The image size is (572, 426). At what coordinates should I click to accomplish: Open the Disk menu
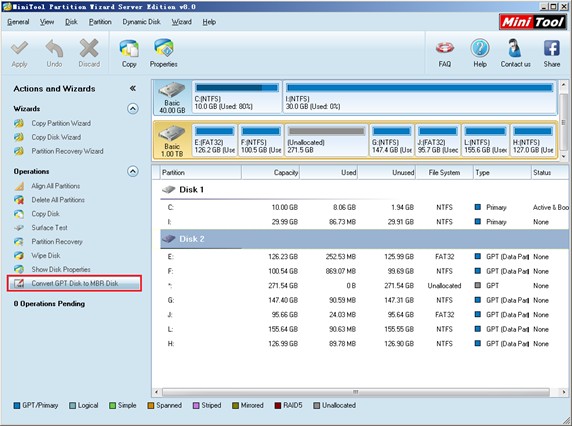pyautogui.click(x=71, y=22)
